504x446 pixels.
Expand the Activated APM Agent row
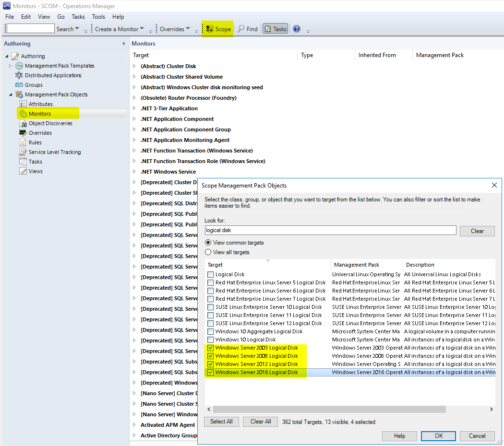click(134, 425)
